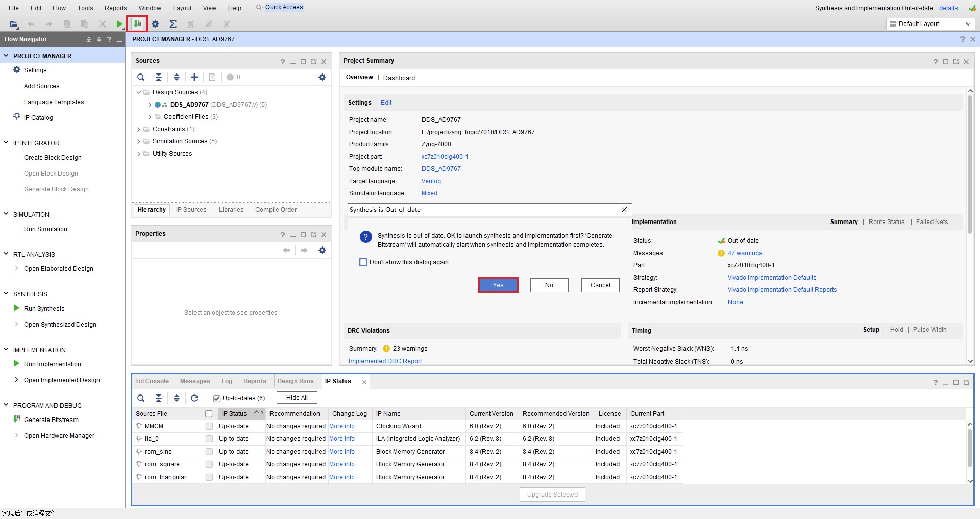The image size is (980, 519).
Task: Click the Run Synthesis play icon
Action: coord(17,308)
